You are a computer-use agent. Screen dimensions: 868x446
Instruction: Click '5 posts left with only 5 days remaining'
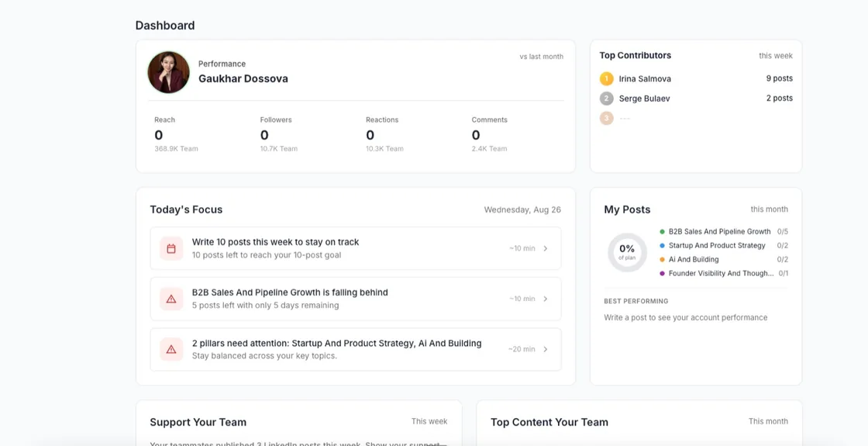pyautogui.click(x=265, y=306)
